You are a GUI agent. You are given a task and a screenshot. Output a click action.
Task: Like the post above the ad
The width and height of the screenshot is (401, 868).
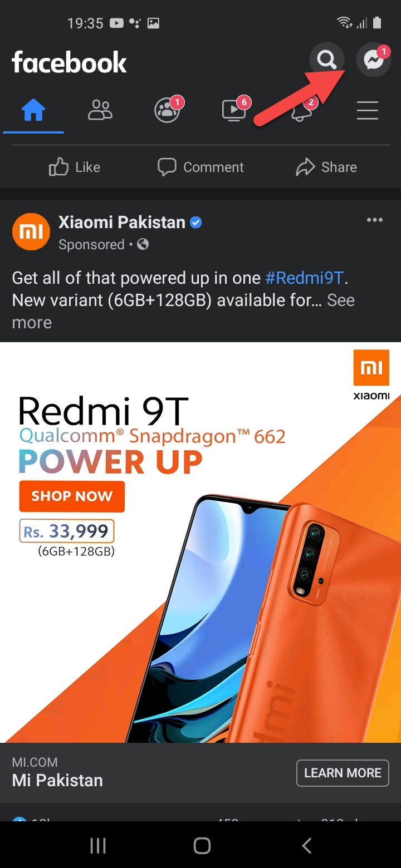(75, 167)
